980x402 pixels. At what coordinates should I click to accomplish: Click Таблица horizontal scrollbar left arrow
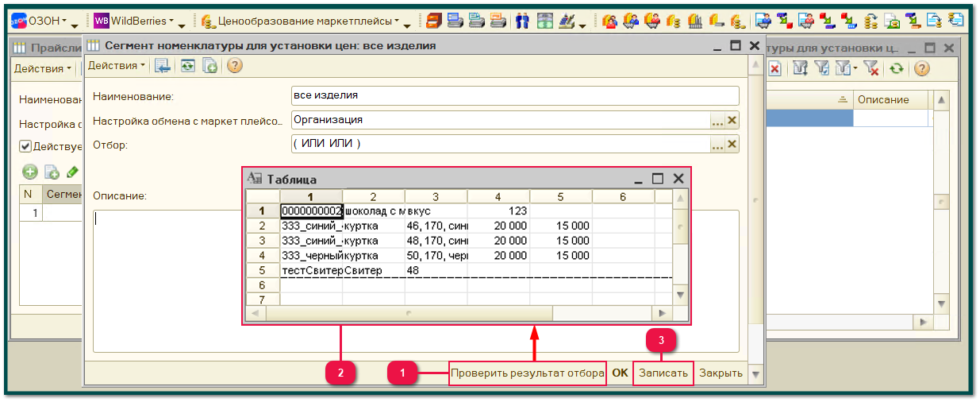click(x=256, y=313)
